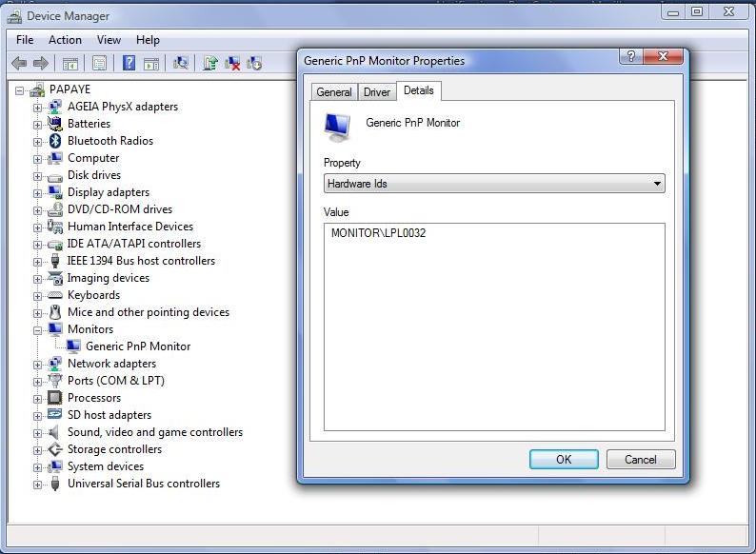This screenshot has width=756, height=554.
Task: Select the PAPAYE computer node label
Action: [x=70, y=89]
